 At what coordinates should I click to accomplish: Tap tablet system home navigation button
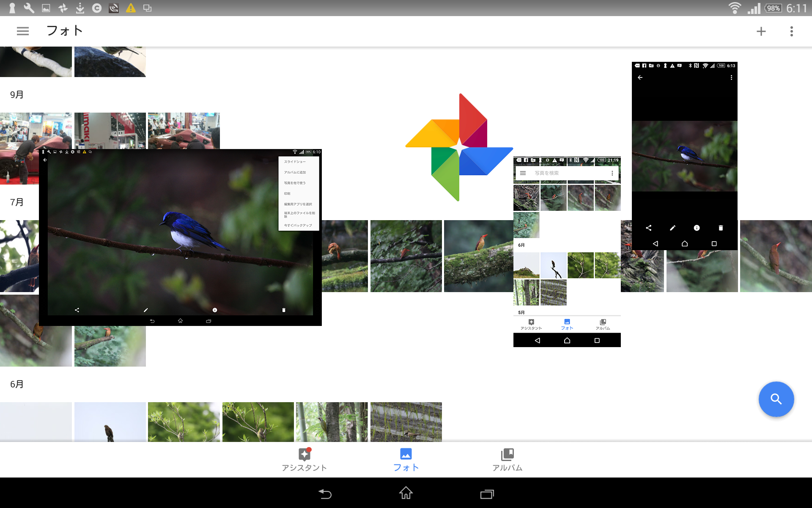point(406,493)
